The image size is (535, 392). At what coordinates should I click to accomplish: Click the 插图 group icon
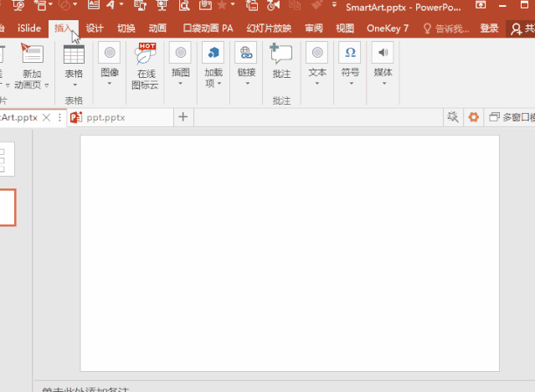click(181, 53)
